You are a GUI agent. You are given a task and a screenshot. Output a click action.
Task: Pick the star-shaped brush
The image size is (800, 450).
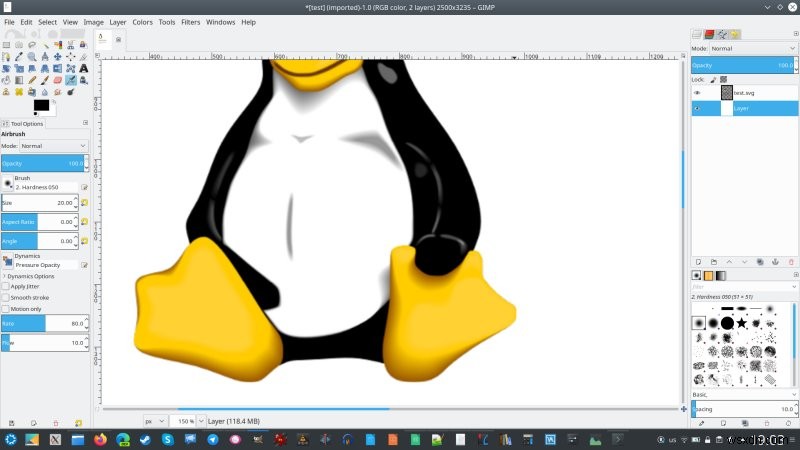pos(742,323)
